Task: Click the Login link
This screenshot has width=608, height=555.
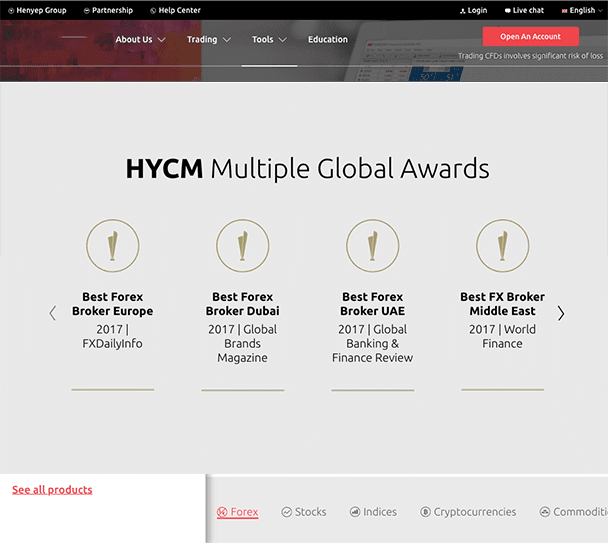Action: [477, 10]
